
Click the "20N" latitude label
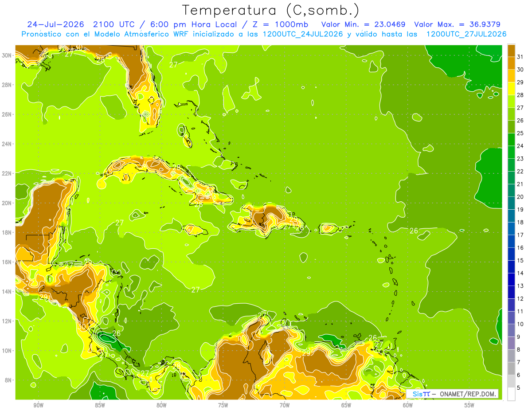[8, 203]
